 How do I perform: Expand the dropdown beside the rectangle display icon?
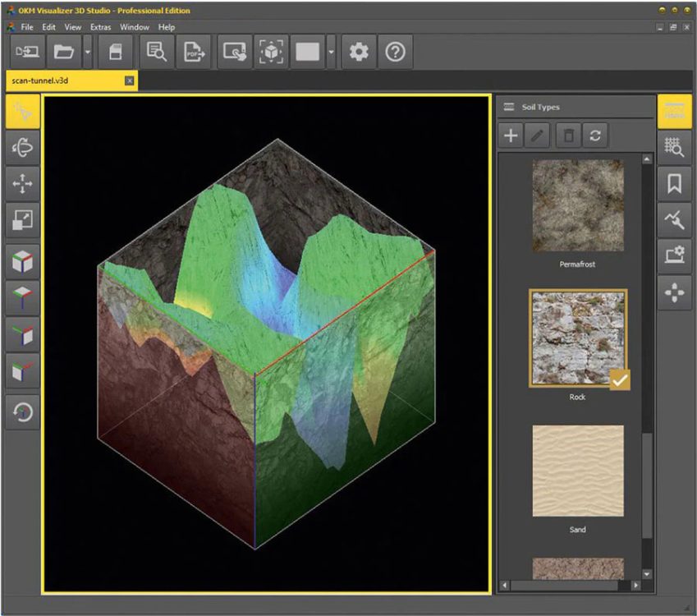(331, 51)
